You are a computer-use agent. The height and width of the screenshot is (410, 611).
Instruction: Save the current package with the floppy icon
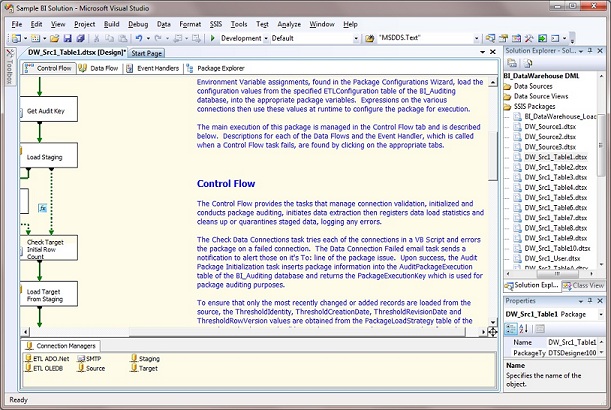67,38
